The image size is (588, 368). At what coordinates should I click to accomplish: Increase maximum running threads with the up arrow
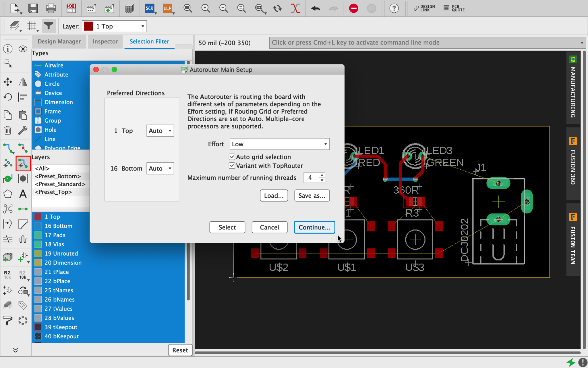point(322,175)
